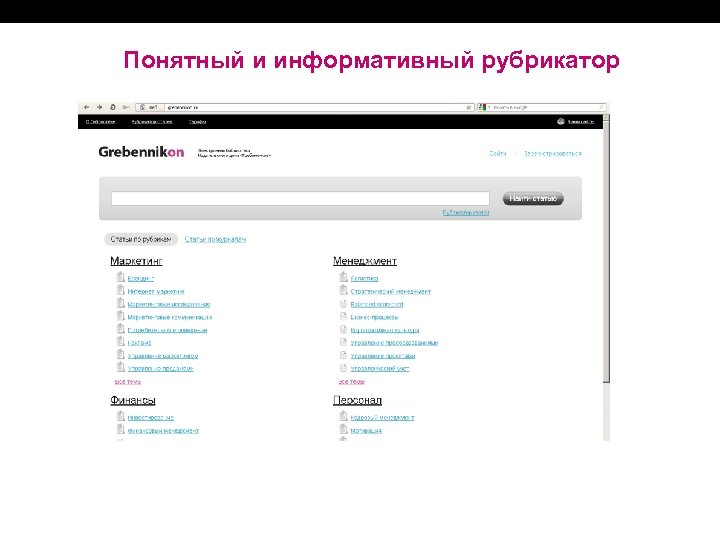
Task: Click the Зарегистрироваться link
Action: coord(553,153)
